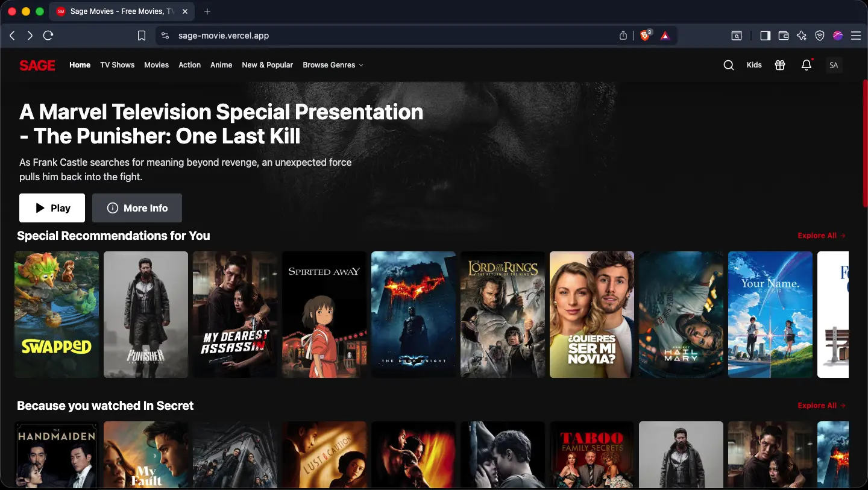The width and height of the screenshot is (868, 490).
Task: Play The Punisher: One Last Kill
Action: (52, 208)
